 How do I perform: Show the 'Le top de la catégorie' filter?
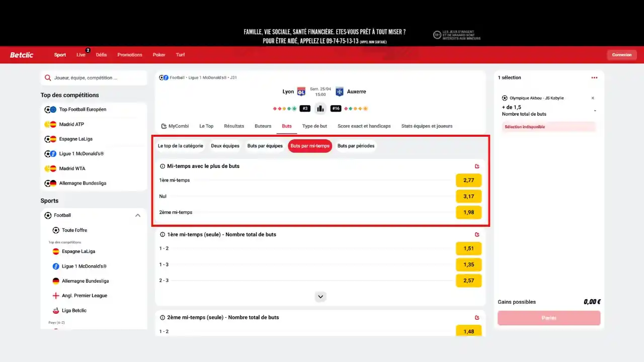coord(181,146)
